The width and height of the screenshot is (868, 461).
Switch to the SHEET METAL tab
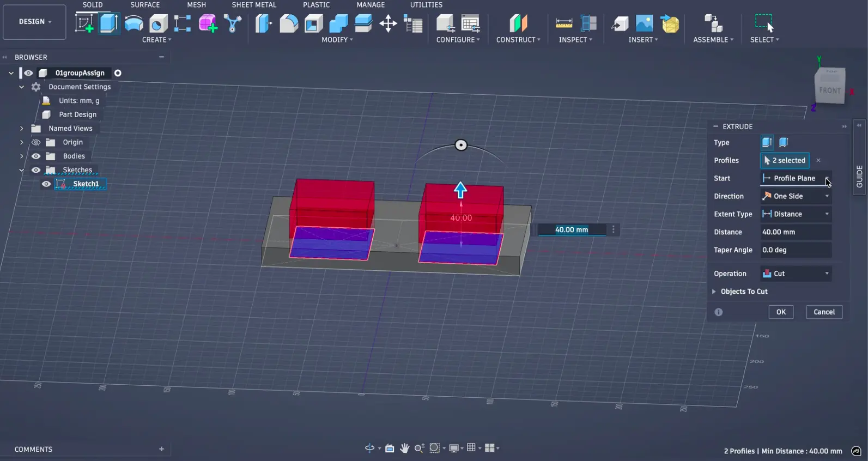pyautogui.click(x=254, y=5)
